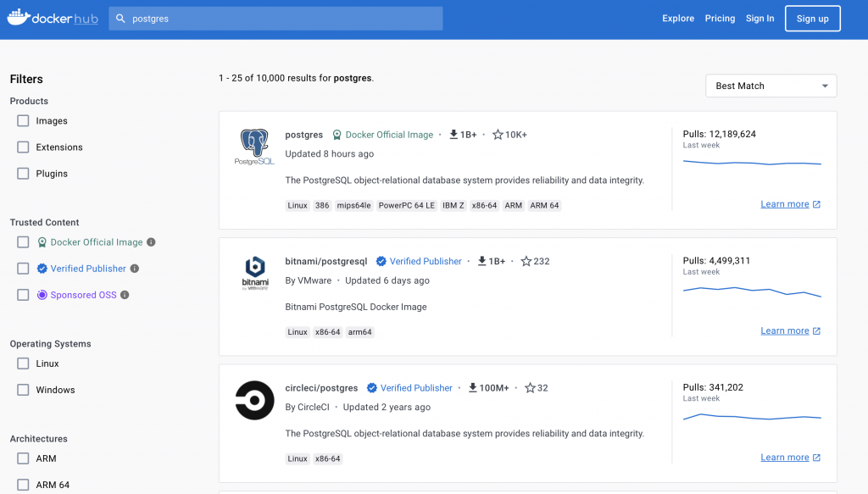The height and width of the screenshot is (494, 868).
Task: Click Verified Publisher label on bitnami result
Action: pyautogui.click(x=426, y=261)
